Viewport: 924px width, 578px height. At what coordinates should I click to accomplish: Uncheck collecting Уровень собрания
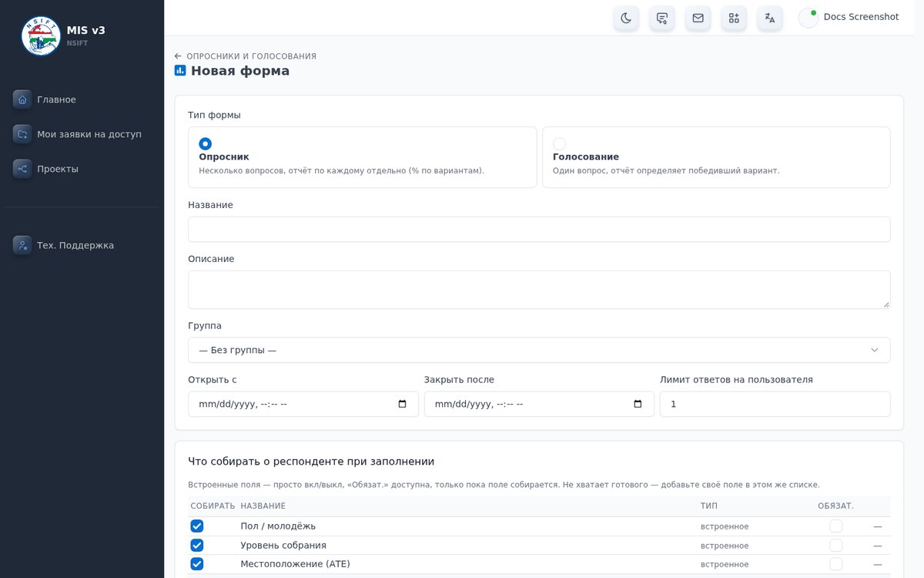tap(197, 545)
